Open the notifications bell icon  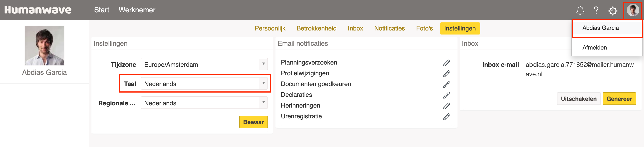(x=580, y=10)
